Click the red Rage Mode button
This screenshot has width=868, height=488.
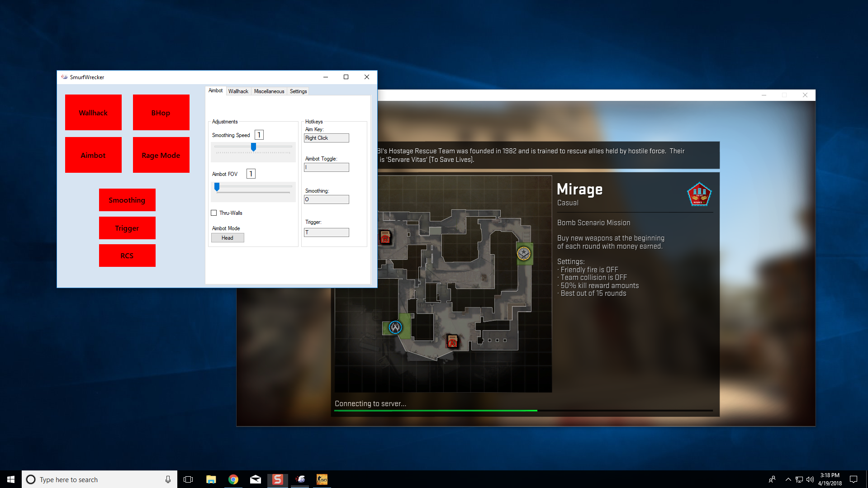(x=161, y=155)
